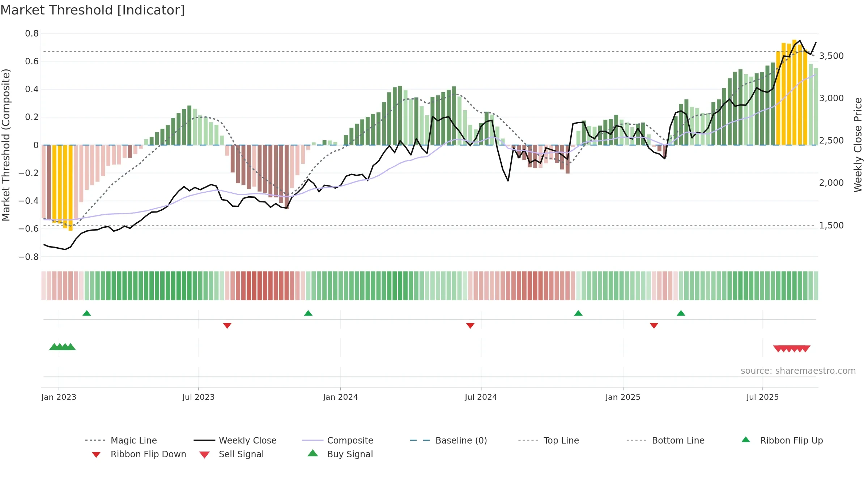
Task: Click the yellow bars near Jan 2023
Action: click(x=63, y=187)
